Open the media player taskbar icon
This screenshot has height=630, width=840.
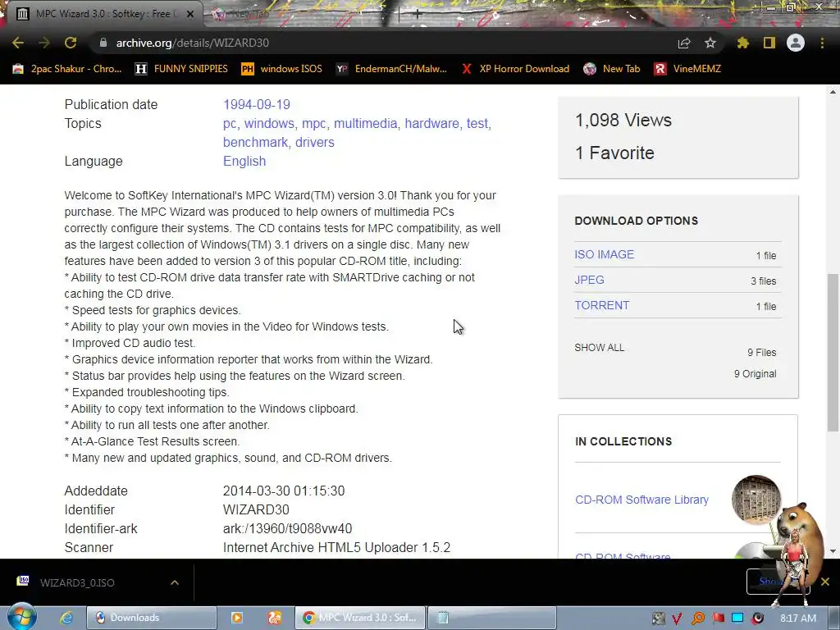237,618
